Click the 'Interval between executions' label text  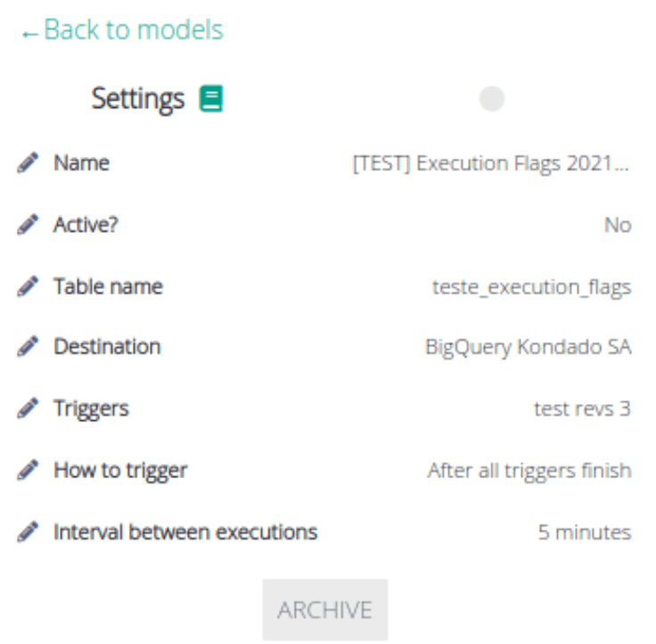point(185,533)
